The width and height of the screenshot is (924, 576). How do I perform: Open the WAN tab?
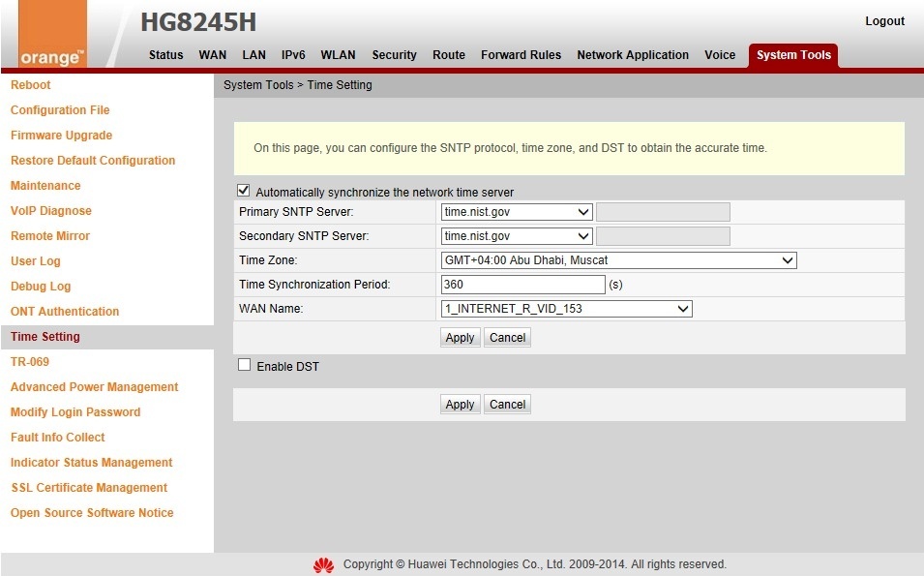pos(213,55)
